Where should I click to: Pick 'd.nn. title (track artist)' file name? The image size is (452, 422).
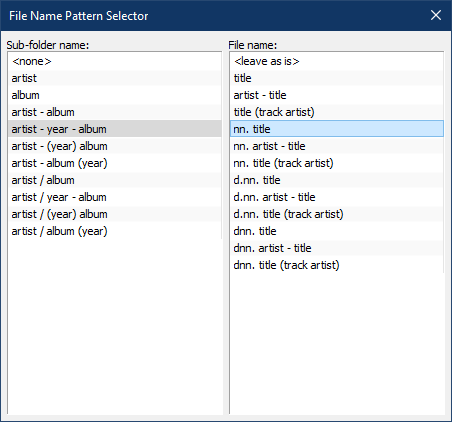pos(337,214)
